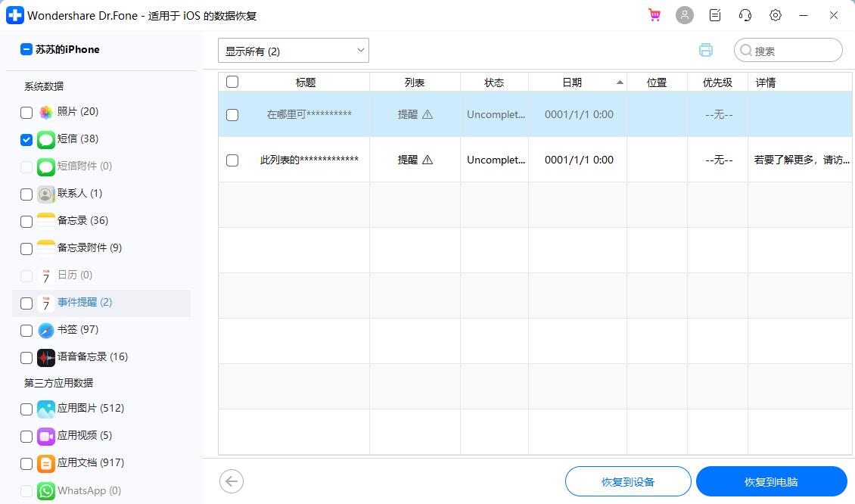Click the 恢复到电脑 button

771,482
